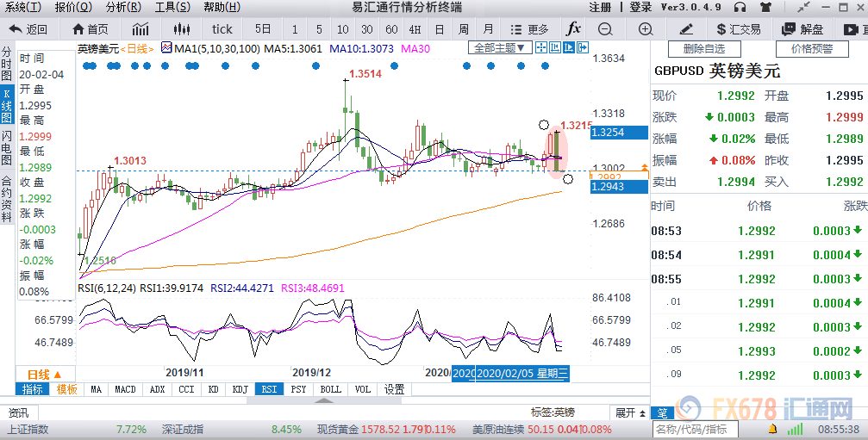This screenshot has height=440, width=868.
Task: Click the 08:54 price row 1.2991
Action: coord(759,255)
